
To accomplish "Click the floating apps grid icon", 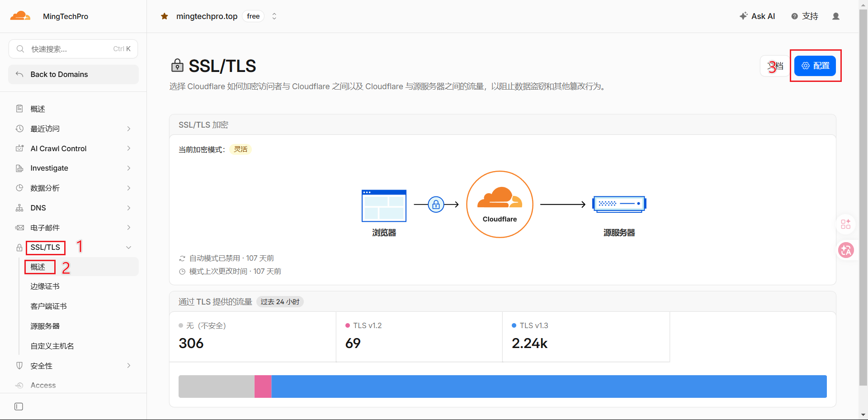I will [846, 224].
